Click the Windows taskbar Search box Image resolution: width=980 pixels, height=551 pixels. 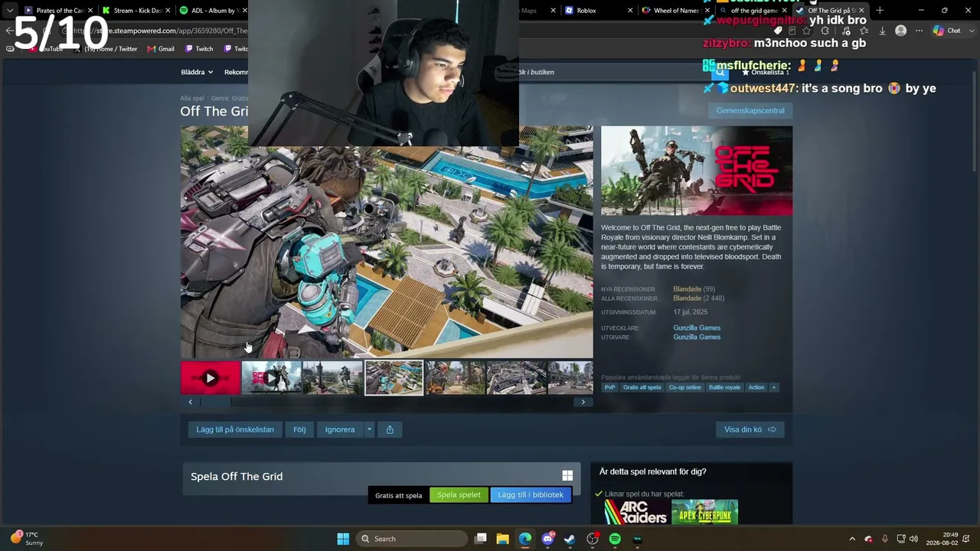point(413,539)
